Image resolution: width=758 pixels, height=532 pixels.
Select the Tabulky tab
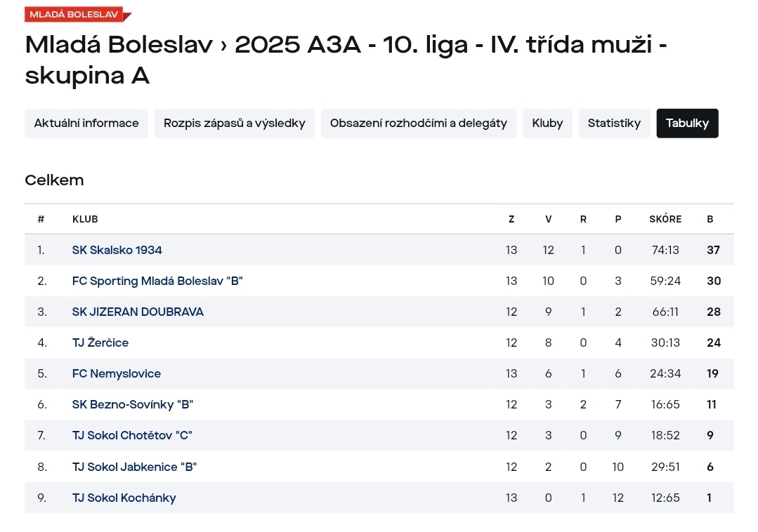(x=687, y=124)
